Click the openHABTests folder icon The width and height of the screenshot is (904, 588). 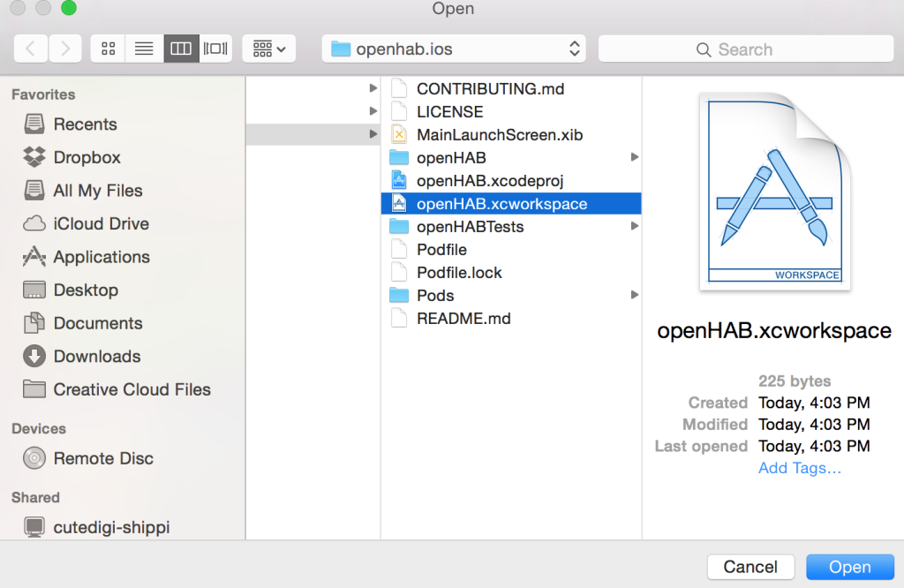click(x=399, y=226)
